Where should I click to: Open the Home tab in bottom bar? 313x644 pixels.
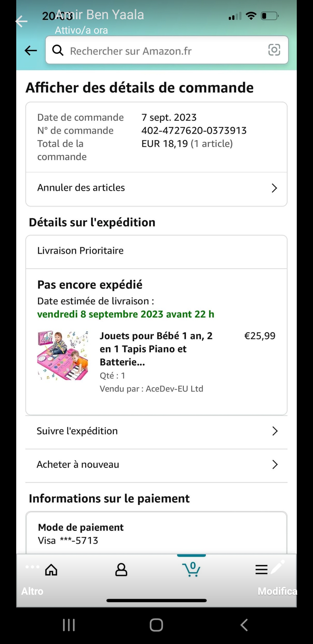(51, 570)
